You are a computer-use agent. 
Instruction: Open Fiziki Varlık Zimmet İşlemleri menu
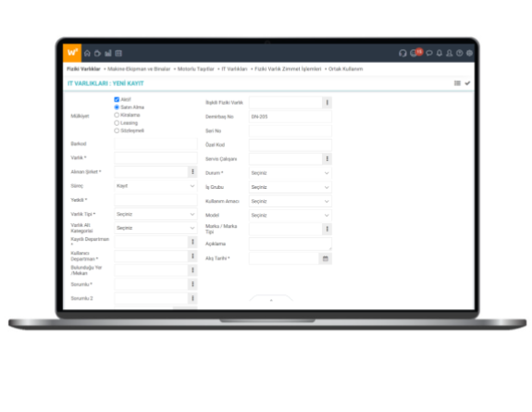(288, 69)
